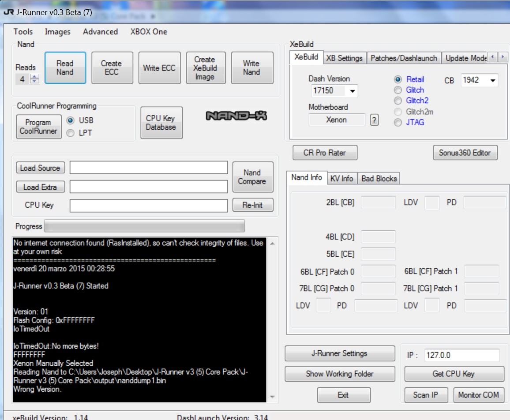Click the Get CPU Key button

pos(454,374)
